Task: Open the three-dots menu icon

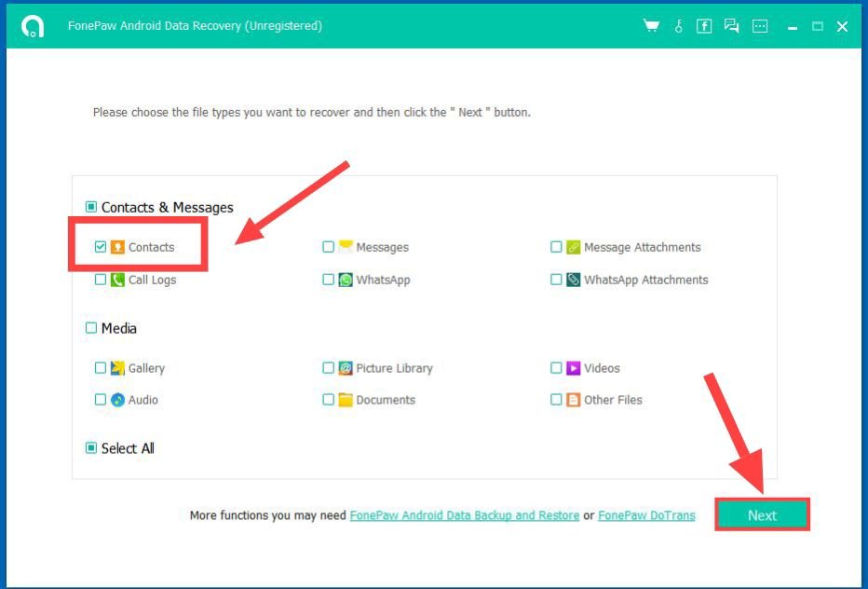Action: click(760, 26)
